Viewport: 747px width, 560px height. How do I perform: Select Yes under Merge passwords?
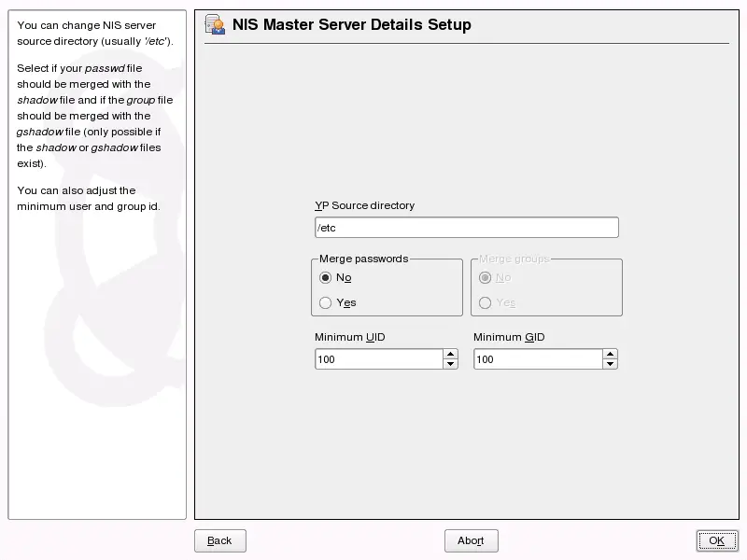325,302
